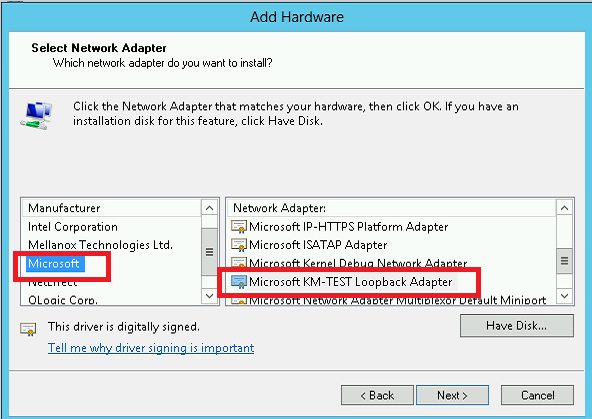Choose Microsoft in the Manufacturer list

tap(54, 263)
